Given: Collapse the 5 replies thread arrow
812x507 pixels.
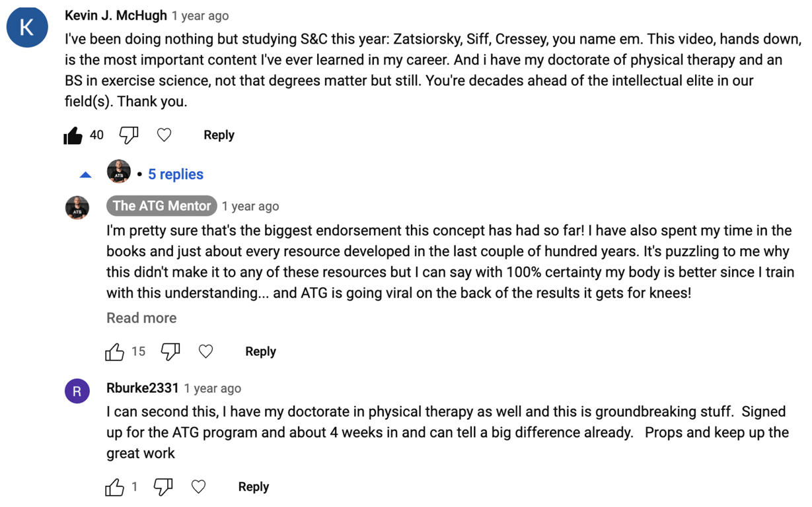Looking at the screenshot, I should (85, 175).
